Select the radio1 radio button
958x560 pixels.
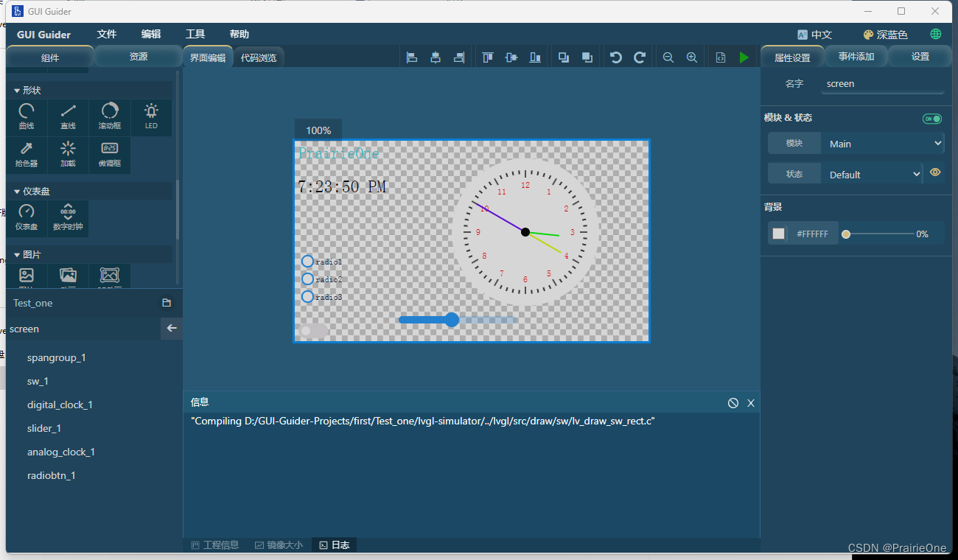308,262
